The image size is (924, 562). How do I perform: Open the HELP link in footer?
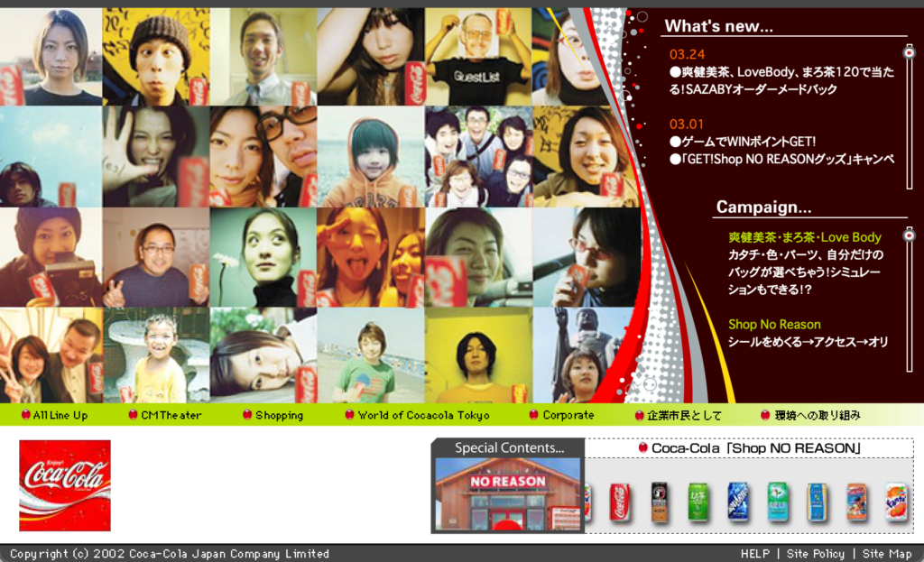(754, 554)
